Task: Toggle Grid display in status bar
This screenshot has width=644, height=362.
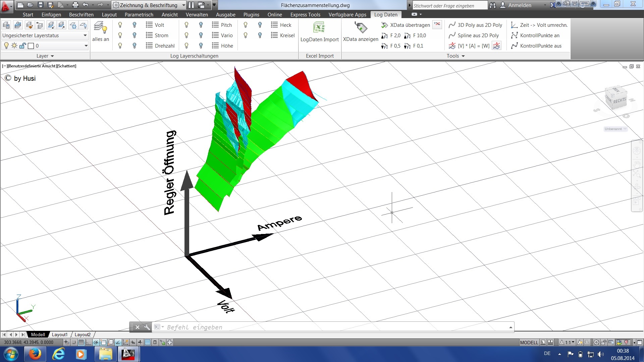Action: coord(81,342)
